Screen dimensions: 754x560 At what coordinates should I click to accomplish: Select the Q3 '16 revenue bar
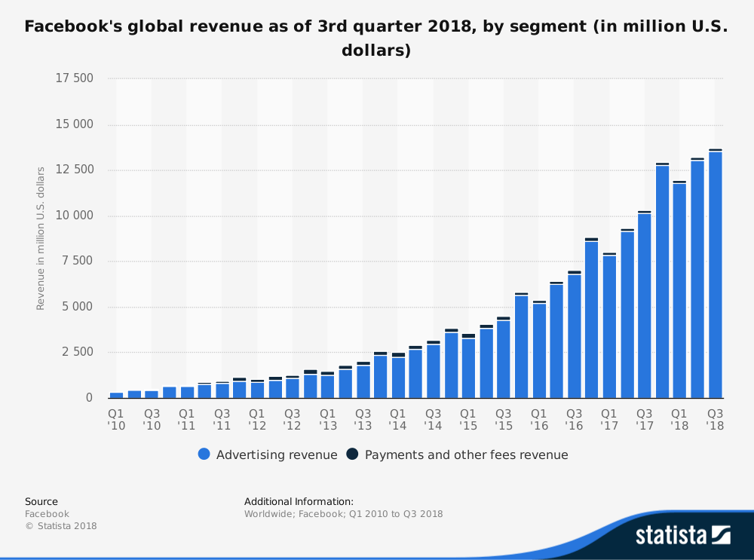coord(574,335)
